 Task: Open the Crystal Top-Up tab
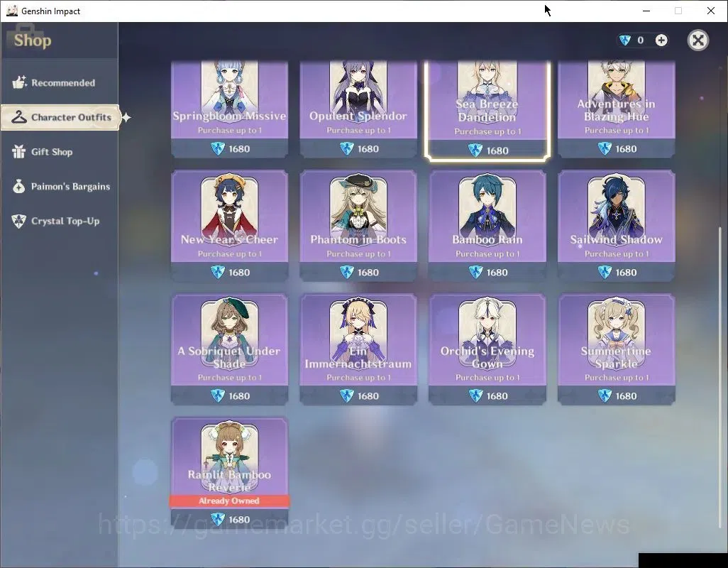[x=60, y=221]
